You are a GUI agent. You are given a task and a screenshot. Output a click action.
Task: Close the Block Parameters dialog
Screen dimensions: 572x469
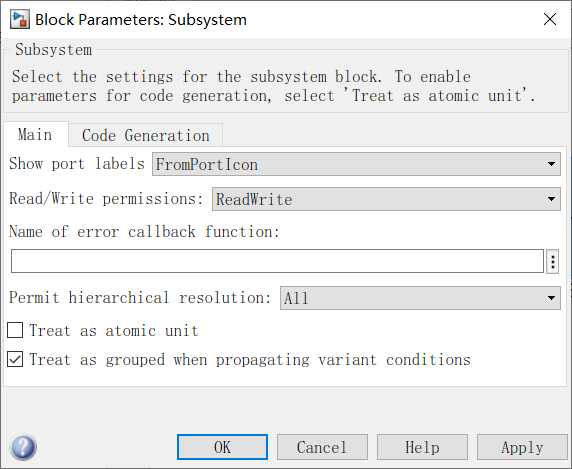coord(550,19)
